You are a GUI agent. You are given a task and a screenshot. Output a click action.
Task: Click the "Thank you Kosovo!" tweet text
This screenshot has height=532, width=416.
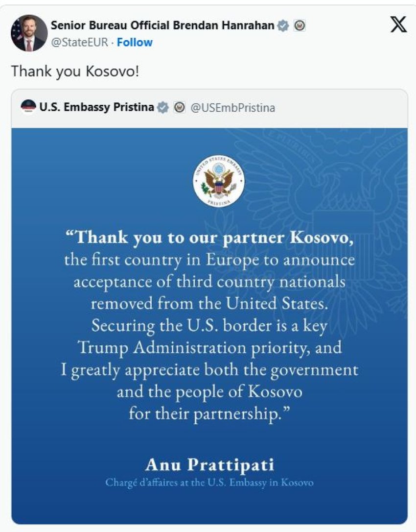click(x=75, y=71)
